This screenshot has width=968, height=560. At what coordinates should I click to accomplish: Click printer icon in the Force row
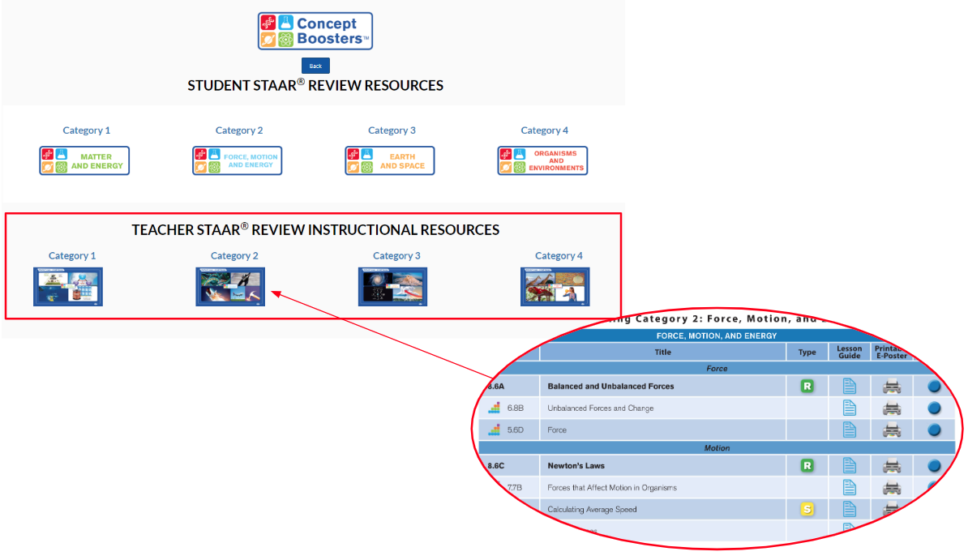(x=892, y=430)
